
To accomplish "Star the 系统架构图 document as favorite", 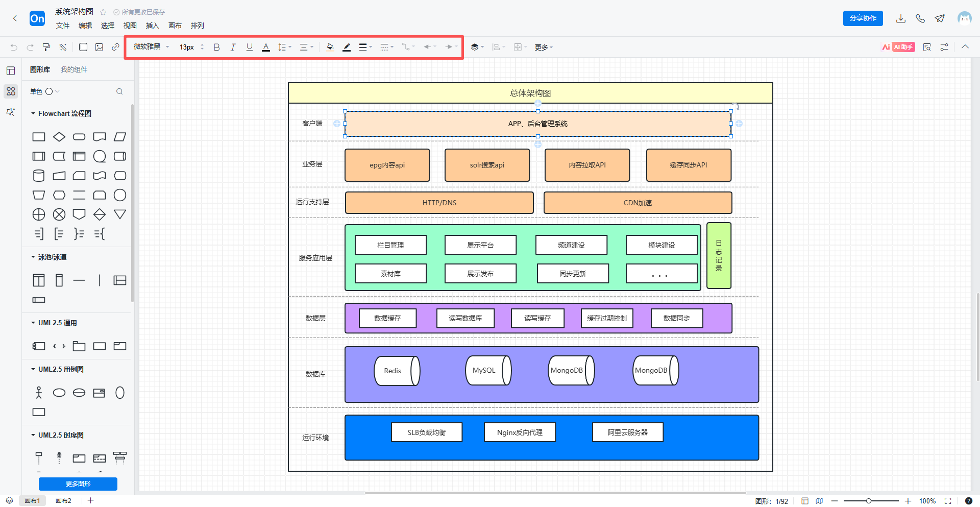I will point(103,12).
